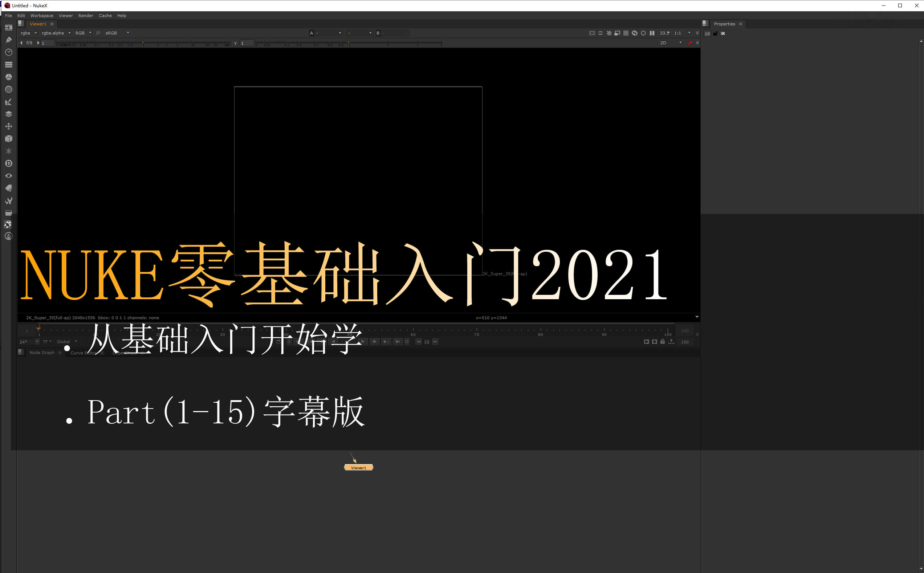
Task: Open the Transform nodes menu
Action: point(8,127)
